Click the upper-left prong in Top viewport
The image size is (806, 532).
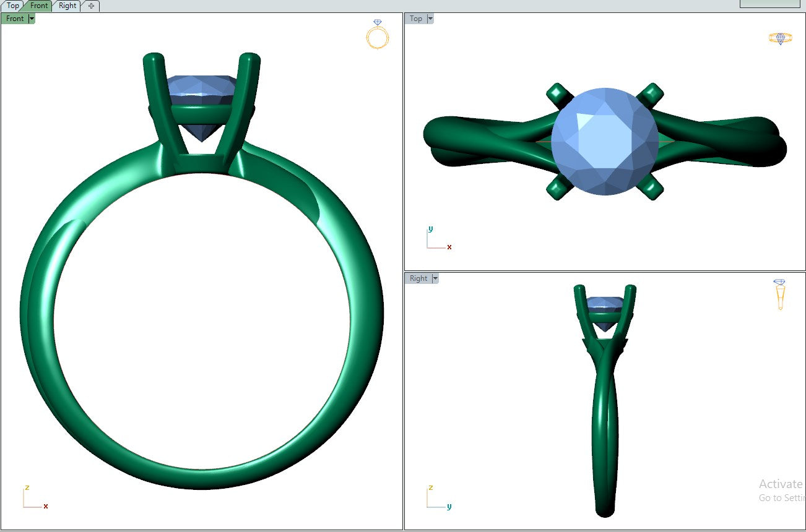pos(556,93)
